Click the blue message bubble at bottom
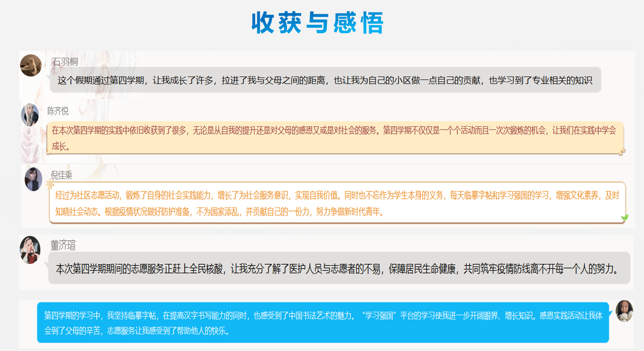The height and width of the screenshot is (351, 644). coord(323,322)
